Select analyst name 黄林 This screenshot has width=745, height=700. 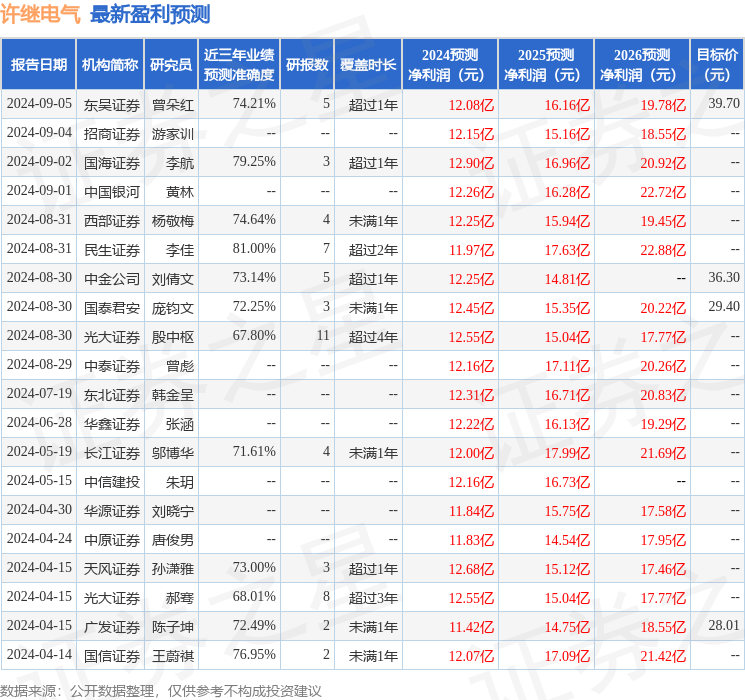point(180,192)
